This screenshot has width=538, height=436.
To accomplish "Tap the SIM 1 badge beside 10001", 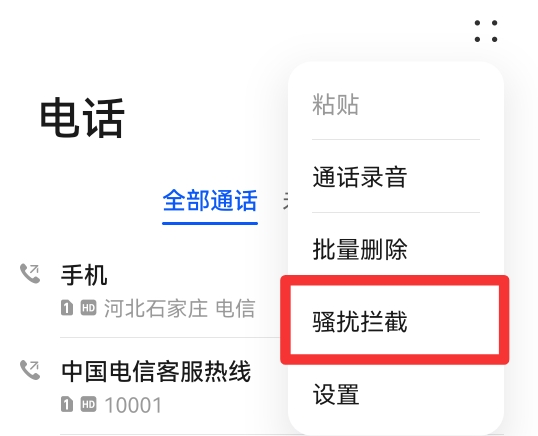I will pos(67,404).
